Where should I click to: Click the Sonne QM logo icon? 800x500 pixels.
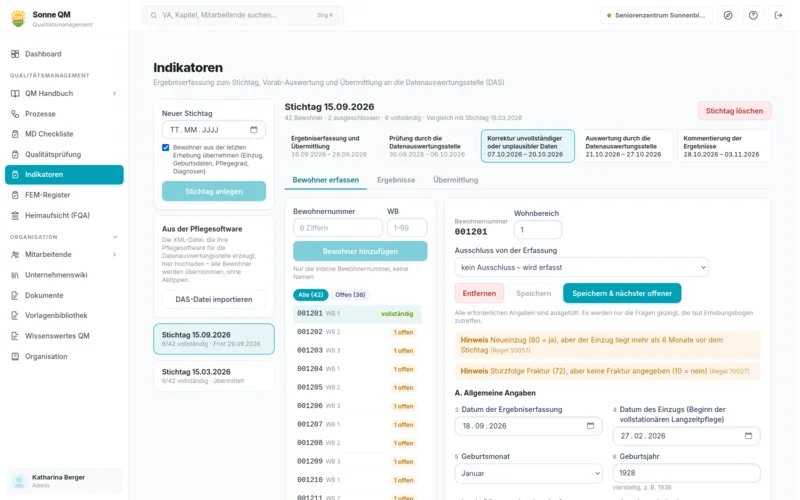pyautogui.click(x=18, y=18)
